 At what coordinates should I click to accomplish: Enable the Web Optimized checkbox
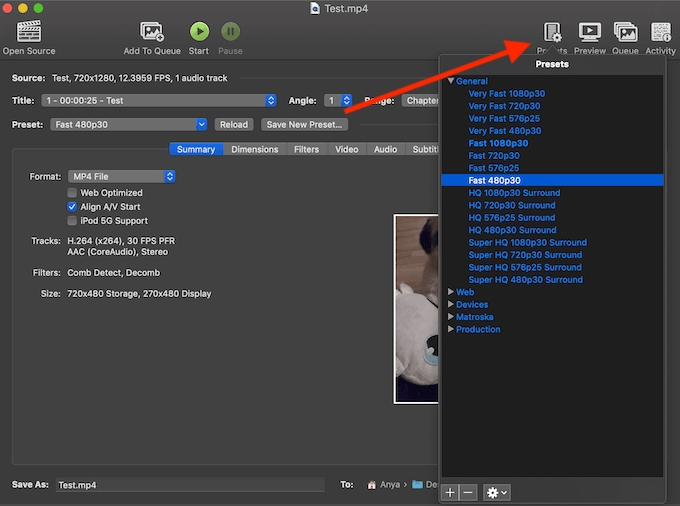(72, 193)
